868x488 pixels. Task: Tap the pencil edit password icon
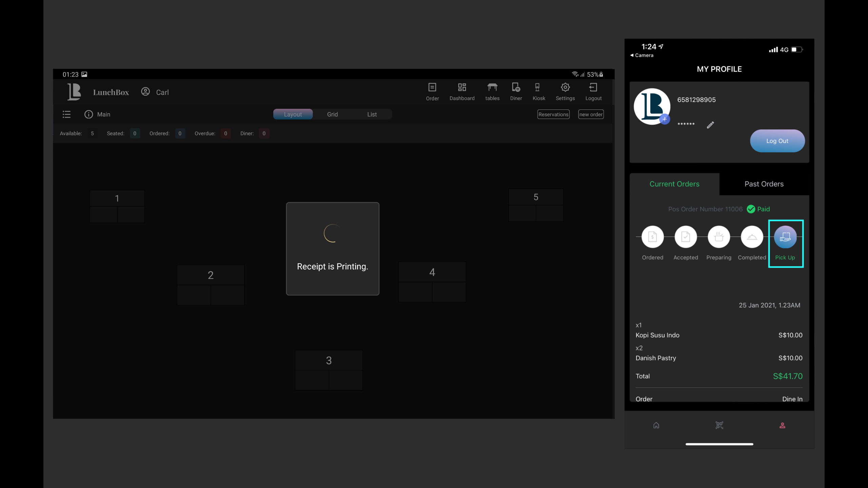coord(710,125)
